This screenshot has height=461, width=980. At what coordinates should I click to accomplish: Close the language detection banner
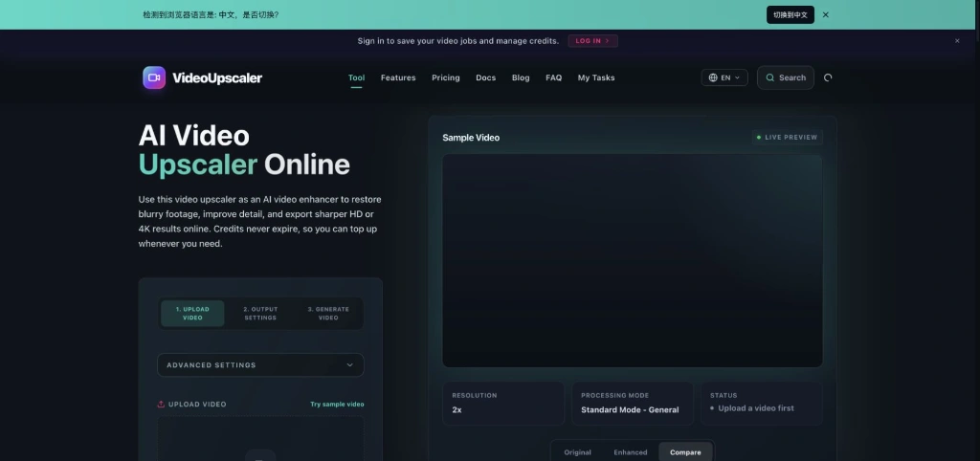(x=826, y=15)
